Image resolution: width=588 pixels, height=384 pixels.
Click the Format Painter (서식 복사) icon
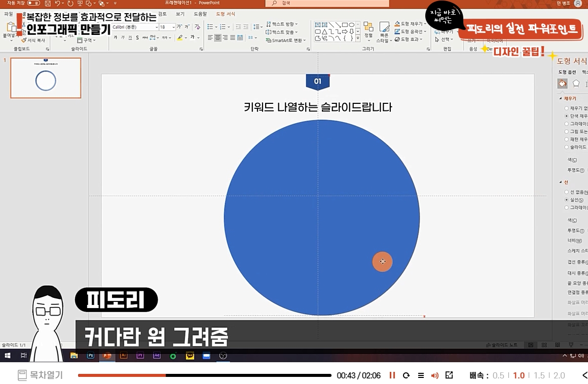click(x=24, y=40)
